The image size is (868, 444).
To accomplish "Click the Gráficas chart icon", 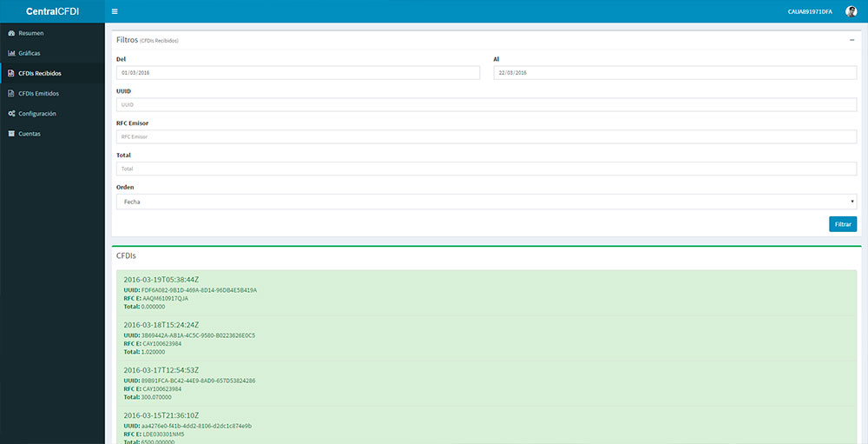I will tap(11, 53).
